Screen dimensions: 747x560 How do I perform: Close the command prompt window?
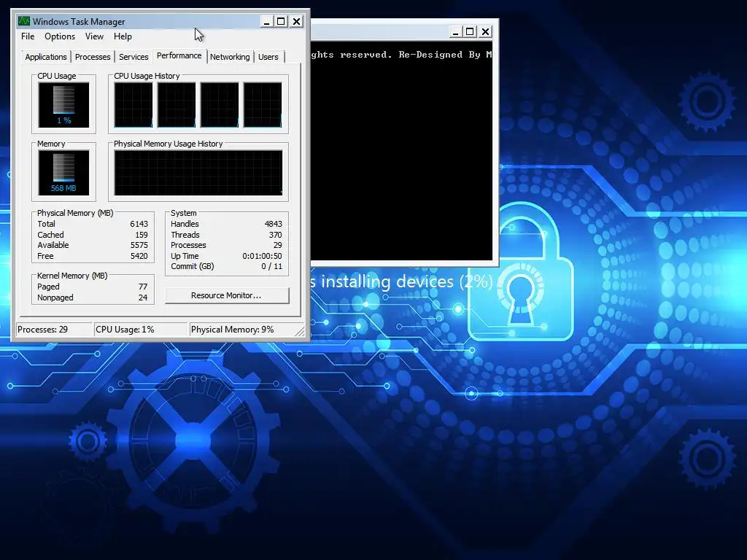(x=485, y=32)
